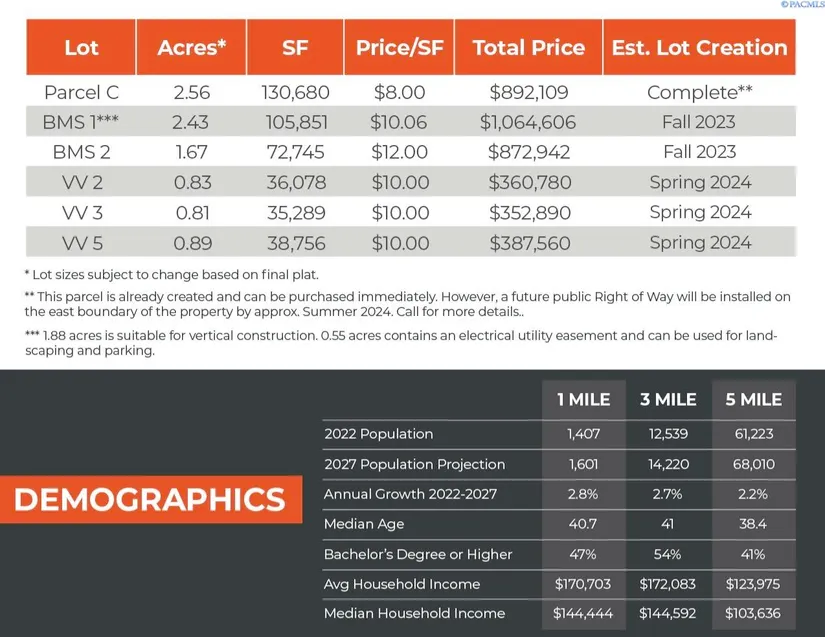
Task: Click the PACMLS watermark text
Action: click(x=802, y=5)
